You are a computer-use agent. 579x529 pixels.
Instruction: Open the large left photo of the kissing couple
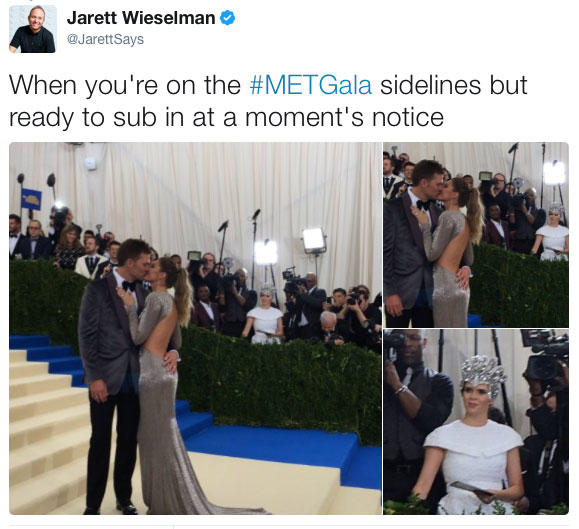pos(195,328)
